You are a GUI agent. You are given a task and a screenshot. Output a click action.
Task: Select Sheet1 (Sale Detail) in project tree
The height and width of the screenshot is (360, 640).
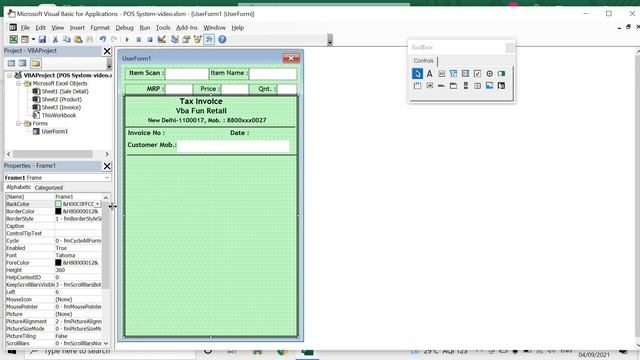[65, 91]
